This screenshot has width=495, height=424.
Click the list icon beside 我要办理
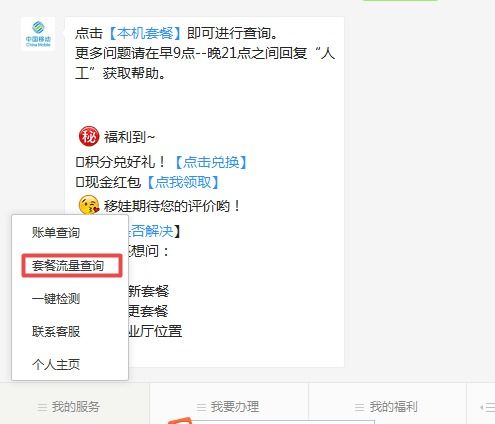click(x=201, y=407)
